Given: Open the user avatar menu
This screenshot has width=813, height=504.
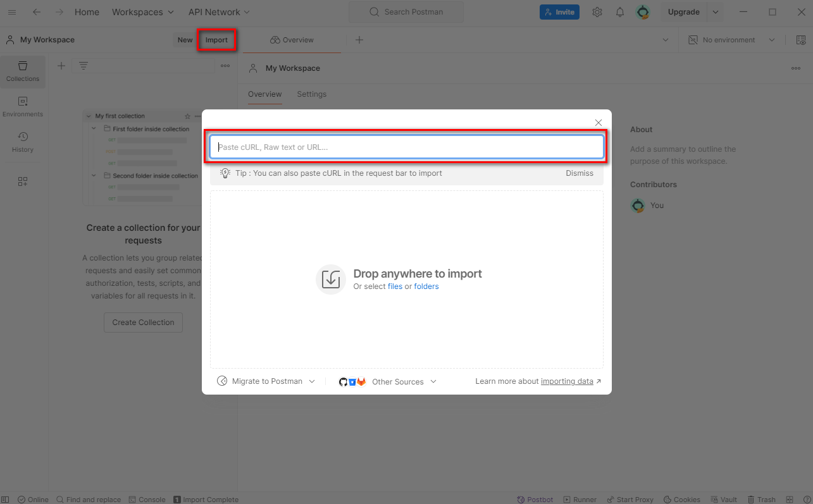Looking at the screenshot, I should [x=643, y=12].
